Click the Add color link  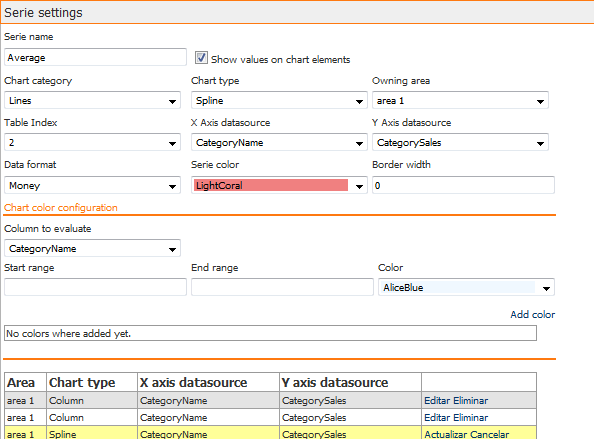pos(532,315)
